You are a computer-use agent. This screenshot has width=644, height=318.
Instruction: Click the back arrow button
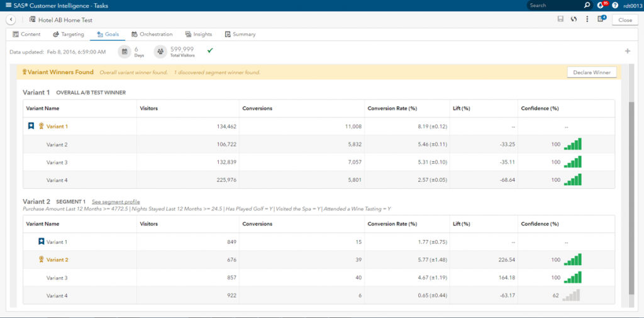coord(11,20)
